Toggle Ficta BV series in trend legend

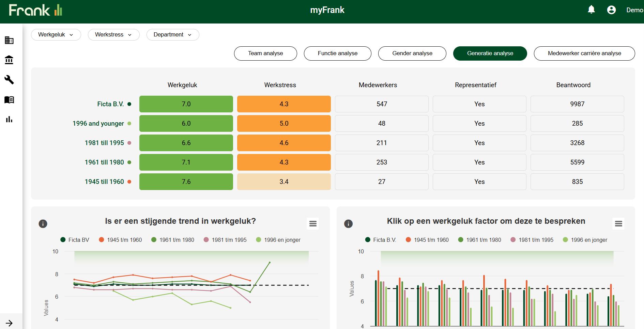coord(75,240)
